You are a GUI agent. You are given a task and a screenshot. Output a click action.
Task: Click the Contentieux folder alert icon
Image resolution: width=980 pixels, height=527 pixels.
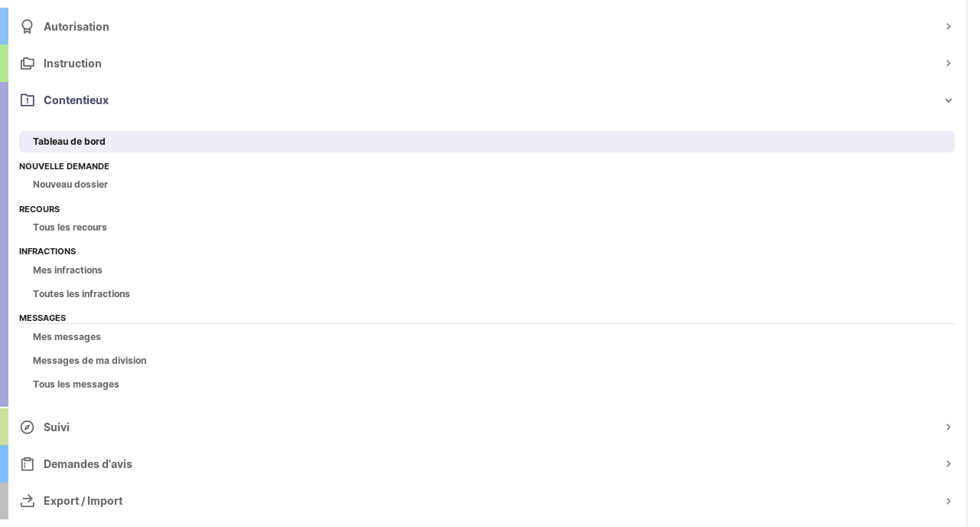click(x=28, y=100)
